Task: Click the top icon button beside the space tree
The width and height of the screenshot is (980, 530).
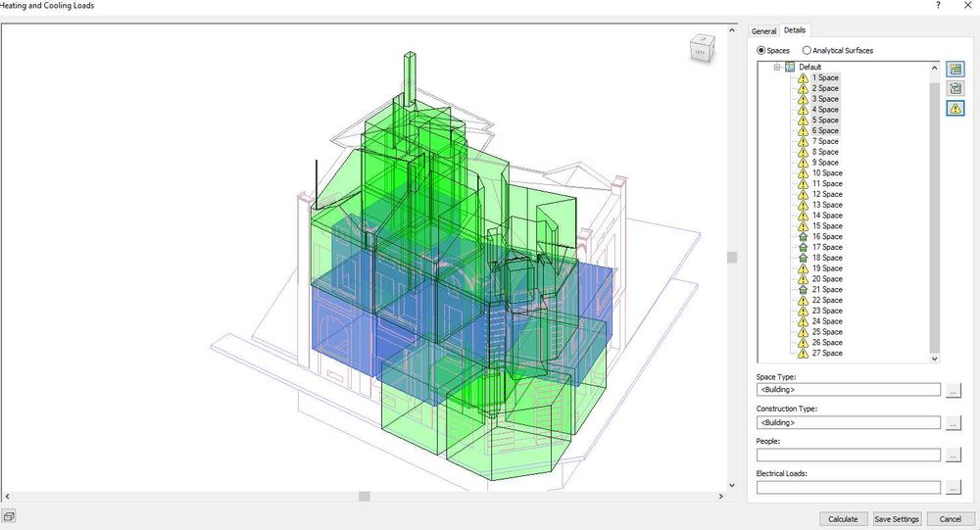Action: click(955, 70)
